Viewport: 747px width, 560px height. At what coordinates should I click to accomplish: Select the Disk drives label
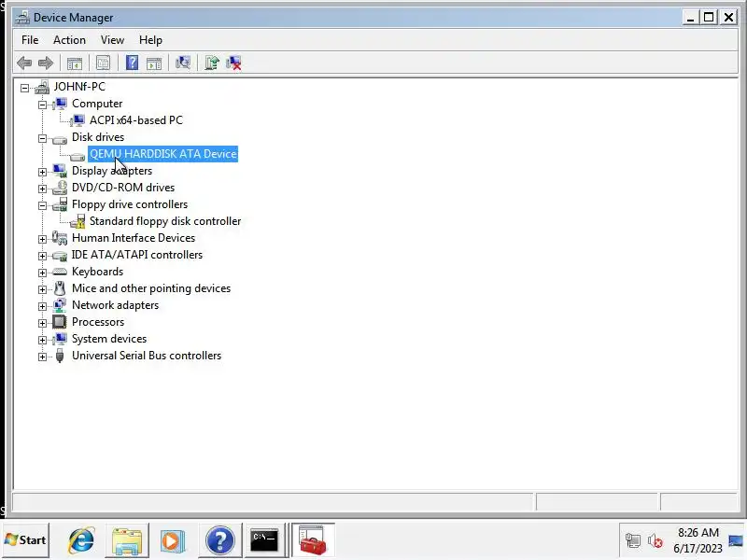point(98,137)
